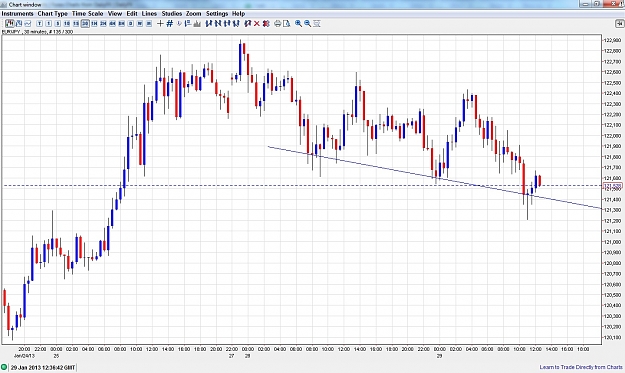Click the 122,900 price axis label
The width and height of the screenshot is (625, 373).
[612, 40]
